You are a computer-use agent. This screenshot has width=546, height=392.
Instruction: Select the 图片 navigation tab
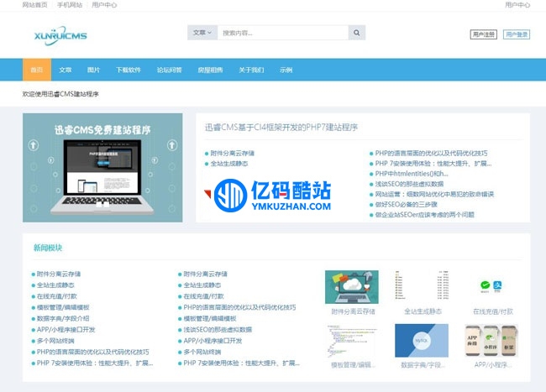pyautogui.click(x=93, y=70)
